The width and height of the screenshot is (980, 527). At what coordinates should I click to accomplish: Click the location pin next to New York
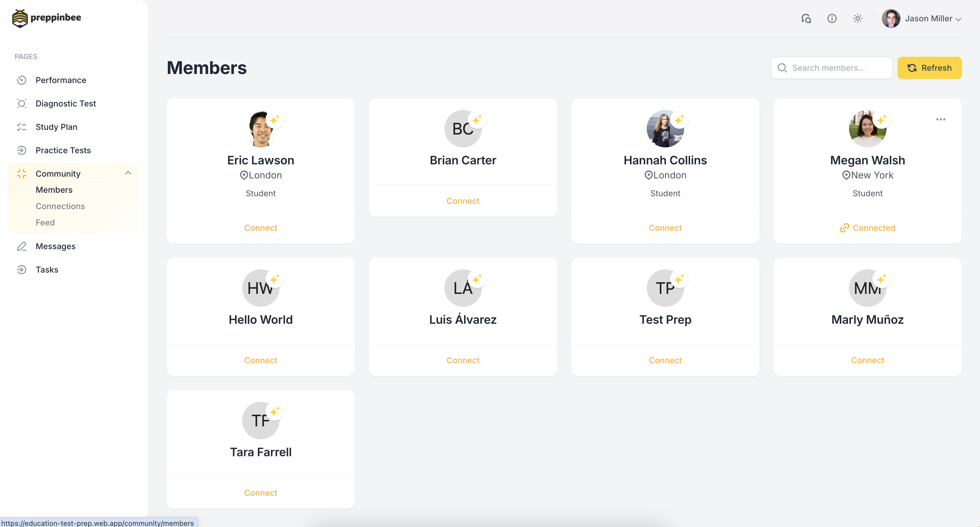846,175
